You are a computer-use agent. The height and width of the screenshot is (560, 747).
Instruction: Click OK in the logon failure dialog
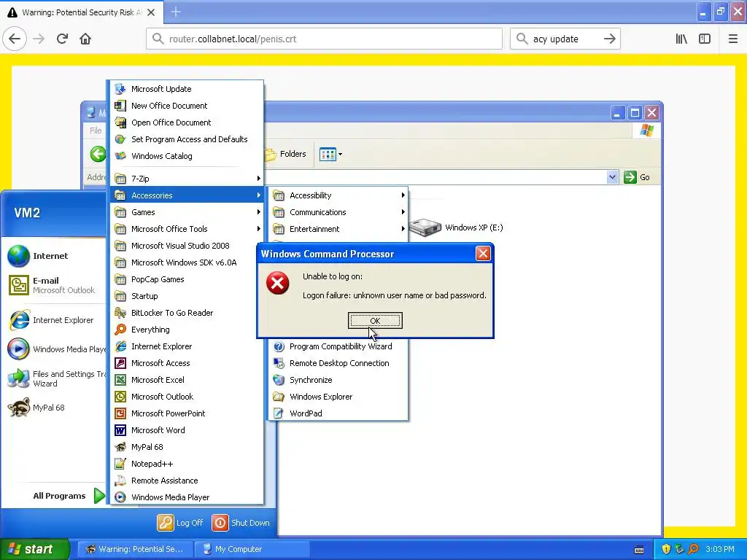(x=375, y=321)
